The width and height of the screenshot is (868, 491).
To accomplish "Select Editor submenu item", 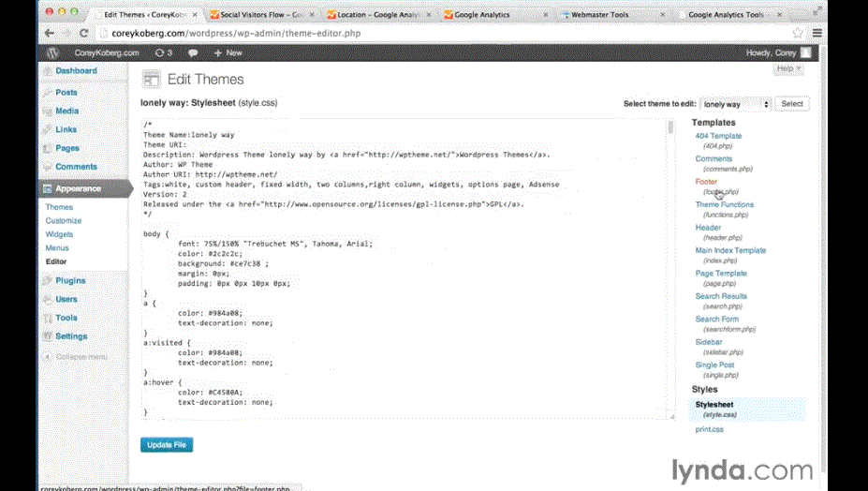I will pos(56,261).
